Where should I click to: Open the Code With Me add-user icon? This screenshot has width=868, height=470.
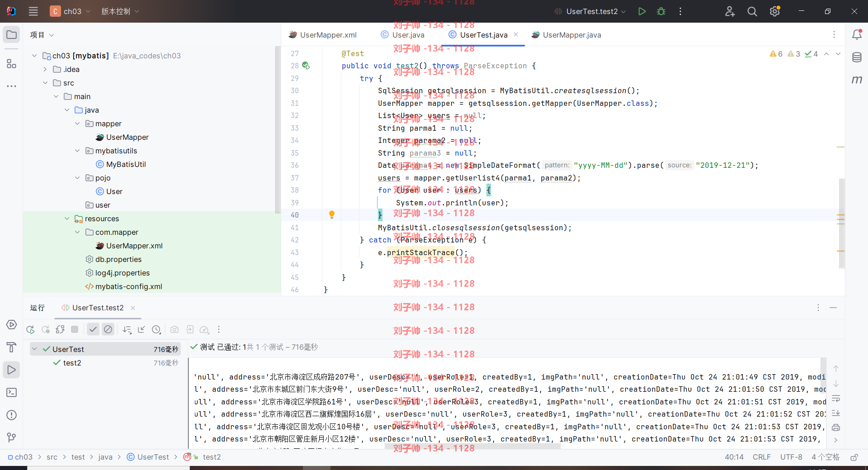(730, 11)
